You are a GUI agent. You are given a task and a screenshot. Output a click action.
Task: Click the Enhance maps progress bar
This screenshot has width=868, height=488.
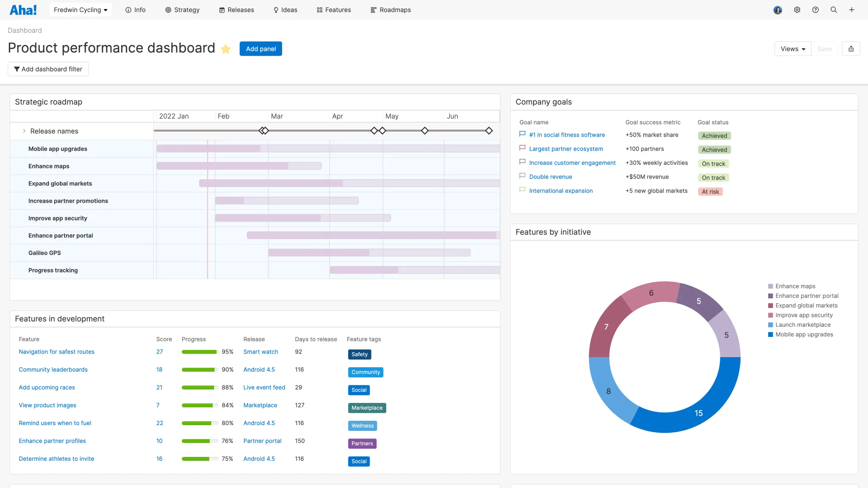(239, 166)
